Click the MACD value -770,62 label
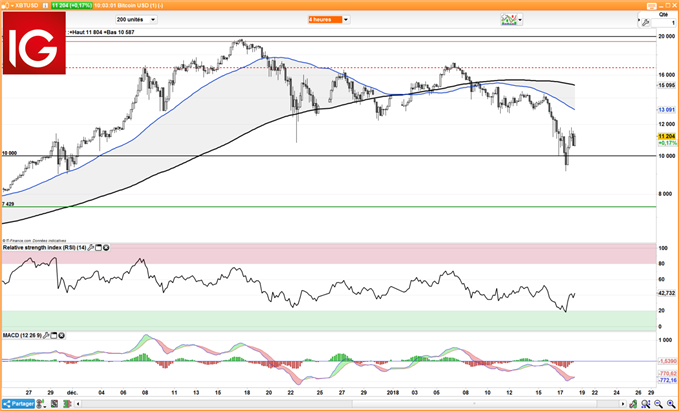The width and height of the screenshot is (679, 411). pyautogui.click(x=667, y=373)
